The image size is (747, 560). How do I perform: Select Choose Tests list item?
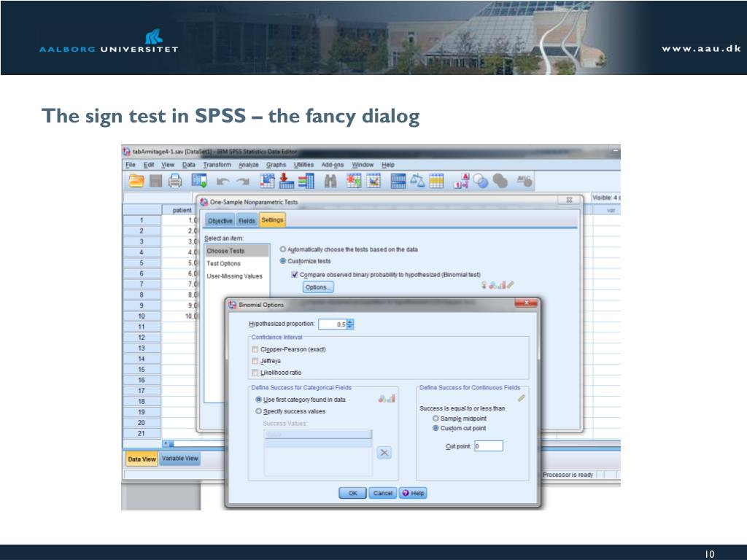pos(237,251)
